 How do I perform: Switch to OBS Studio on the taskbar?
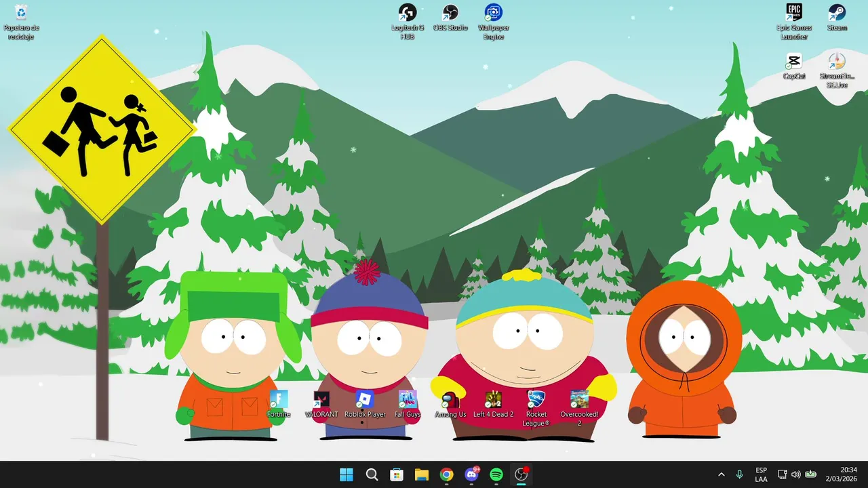(521, 474)
